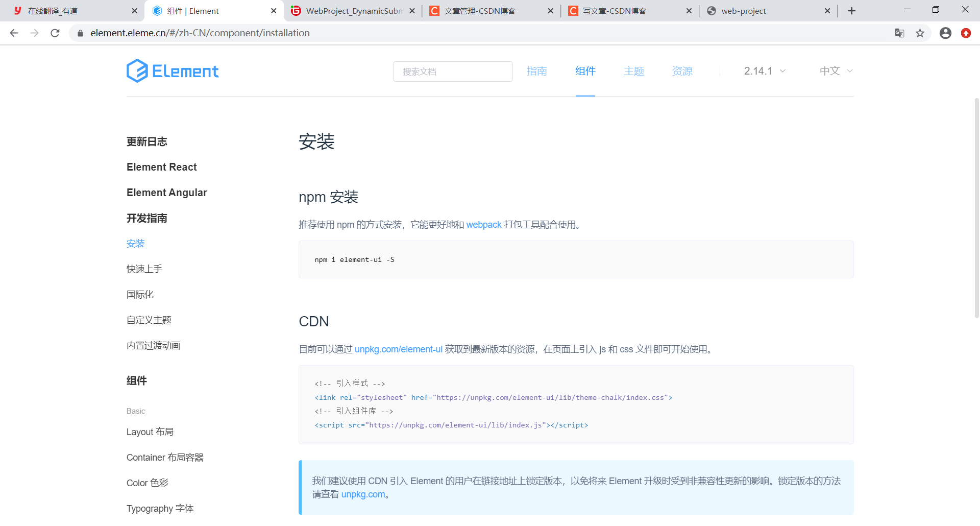Open 快速上手 in sidebar
This screenshot has height=526, width=980.
click(144, 269)
